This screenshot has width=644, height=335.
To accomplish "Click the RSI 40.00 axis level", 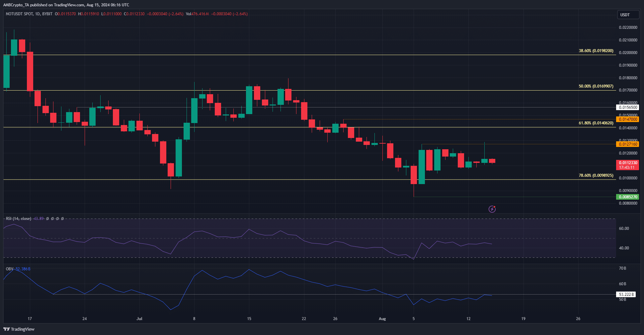I will 624,248.
